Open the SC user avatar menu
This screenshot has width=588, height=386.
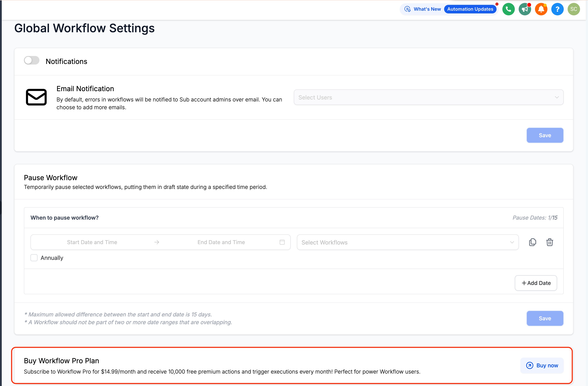[x=573, y=9]
